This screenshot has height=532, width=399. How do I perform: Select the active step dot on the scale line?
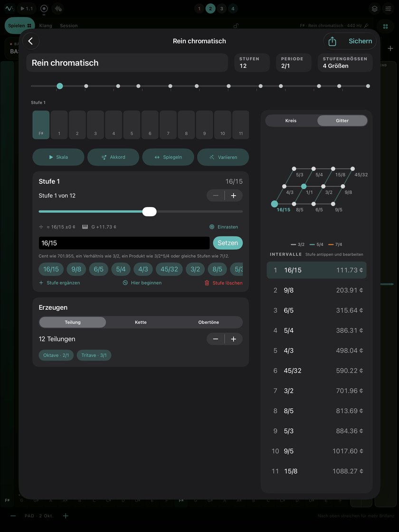pyautogui.click(x=60, y=86)
